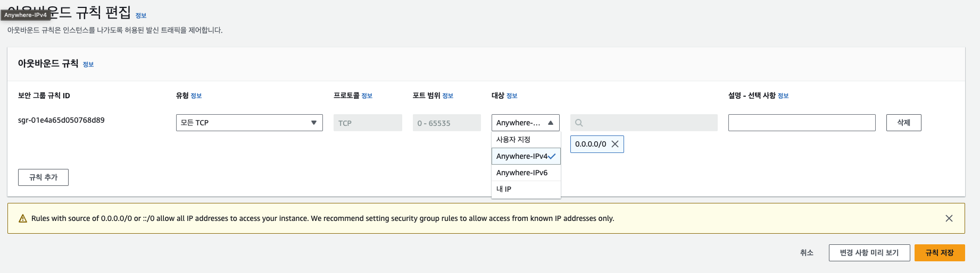Click 규칙 추가 button to add rule
980x273 pixels.
(x=43, y=177)
